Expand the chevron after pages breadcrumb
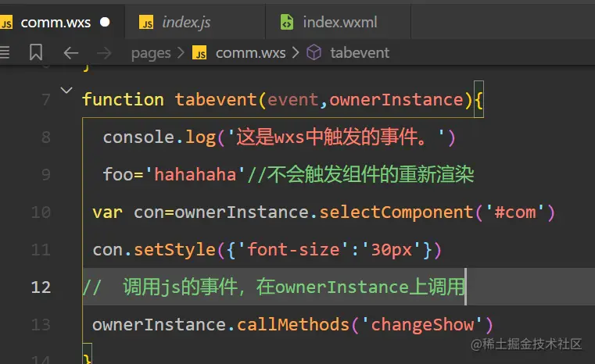 click(x=181, y=52)
